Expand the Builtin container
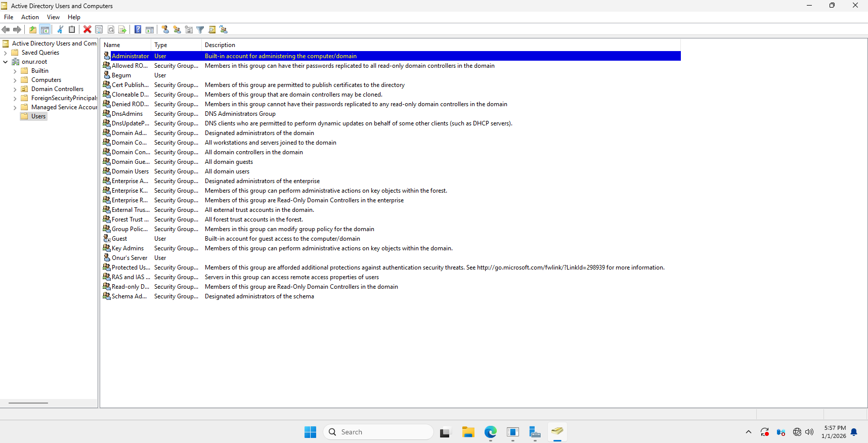This screenshot has height=443, width=868. 15,71
